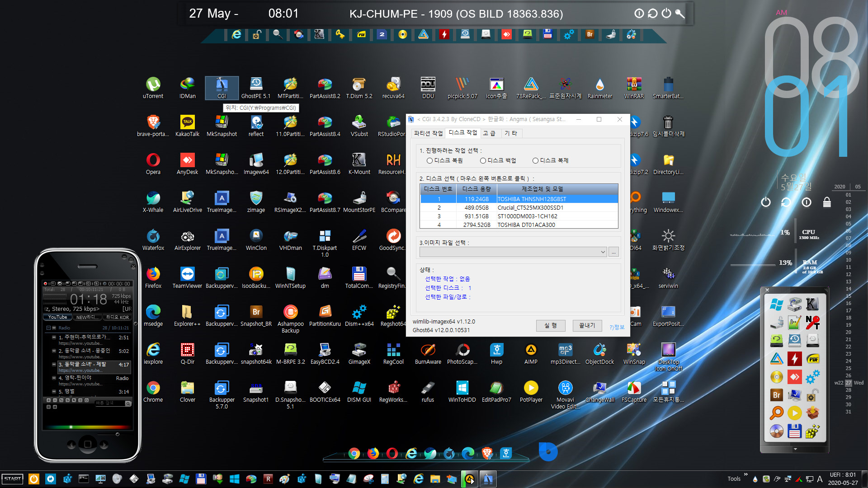
Task: Open the AIMP desktop shortcut
Action: point(531,353)
